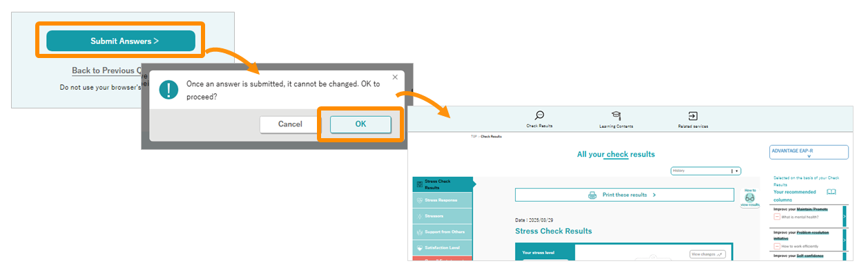Open How to view results glasses icon
The image size is (868, 277).
pyautogui.click(x=750, y=197)
